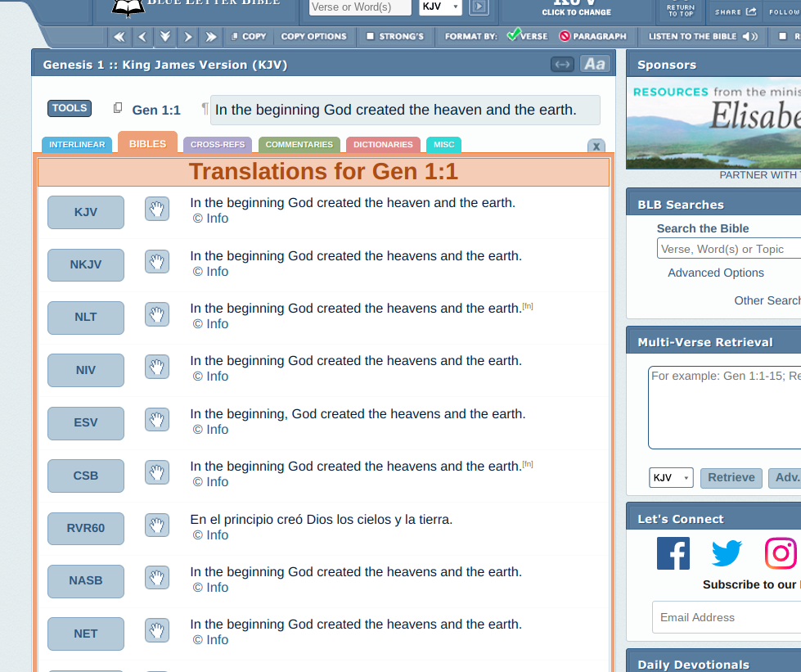The height and width of the screenshot is (672, 801).
Task: Open Multi-Verse Retrieval KJV dropdown
Action: [x=671, y=478]
